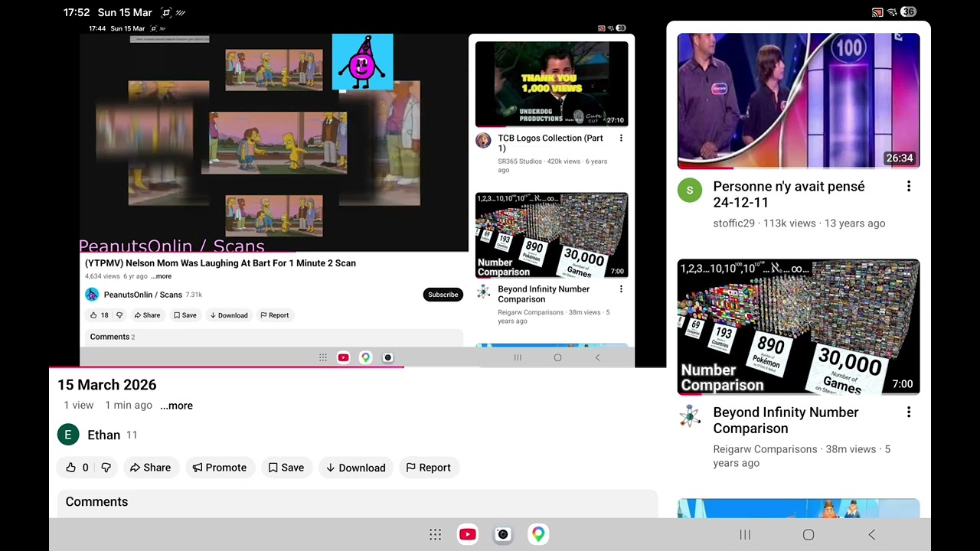Tap the Back navigation button
The height and width of the screenshot is (551, 980).
(x=871, y=535)
